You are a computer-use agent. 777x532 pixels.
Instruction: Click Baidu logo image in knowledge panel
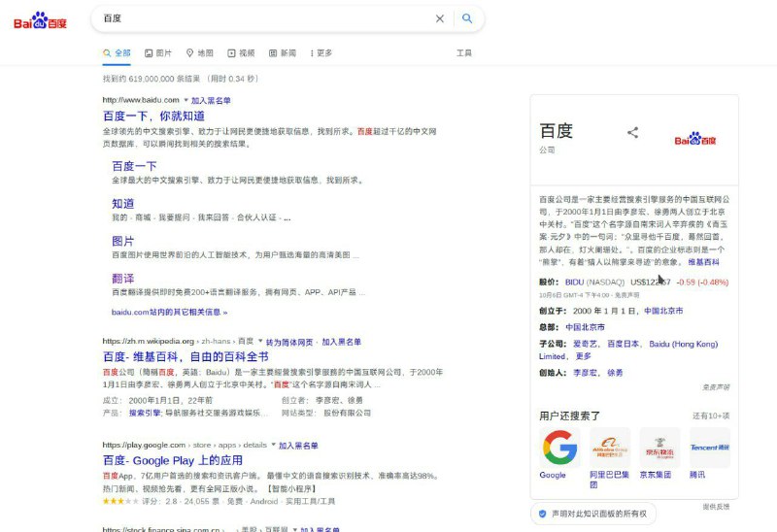tap(695, 139)
